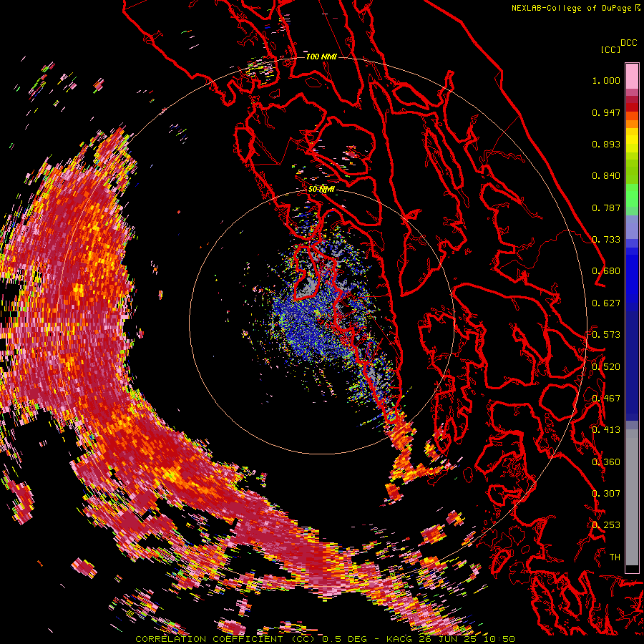Pick the gray swatch on the color bar

(632, 497)
